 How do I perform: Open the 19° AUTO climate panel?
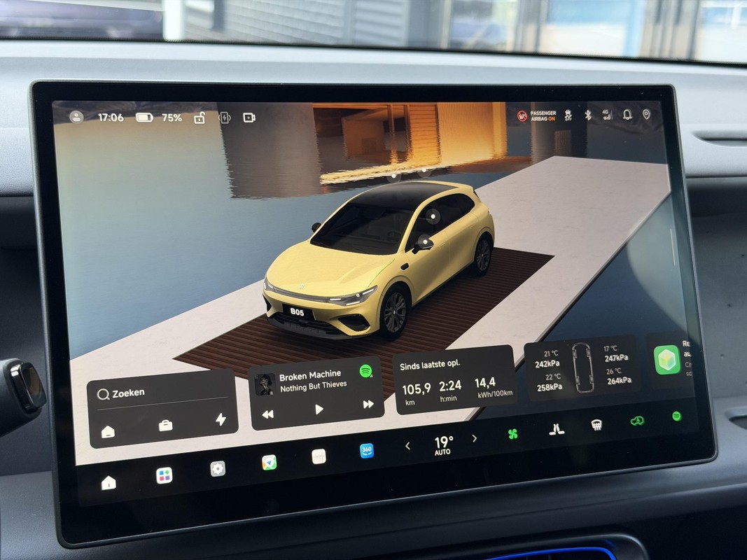pos(444,445)
